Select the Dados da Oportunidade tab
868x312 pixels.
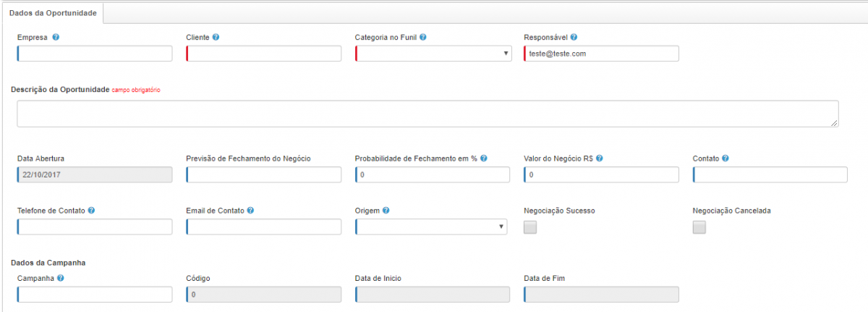tap(54, 14)
